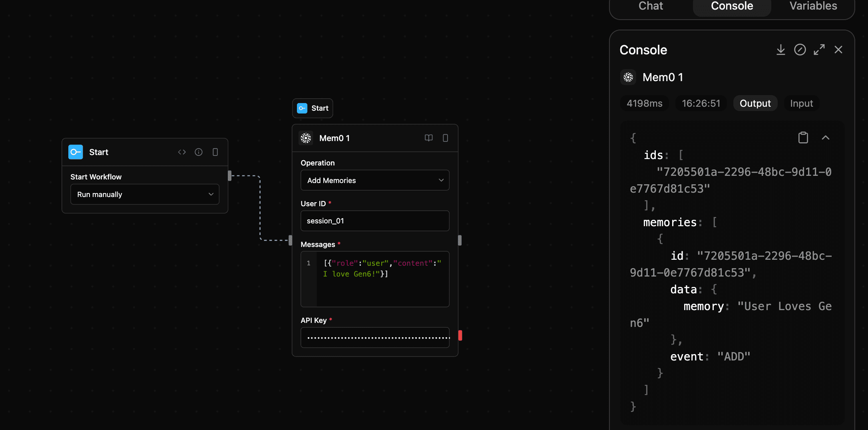Click the red error handle on the Mem0 block

(x=460, y=335)
